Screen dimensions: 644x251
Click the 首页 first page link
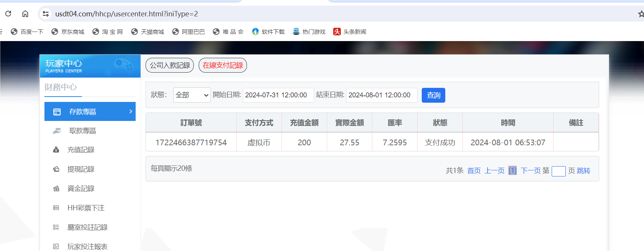[x=474, y=171]
